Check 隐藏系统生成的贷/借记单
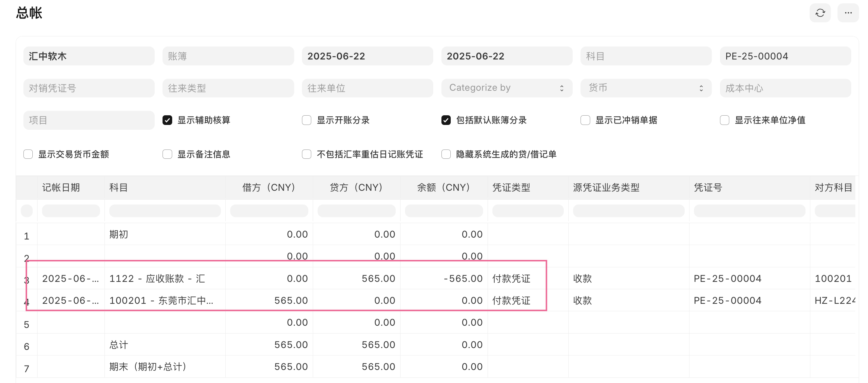868x383 pixels. click(446, 154)
